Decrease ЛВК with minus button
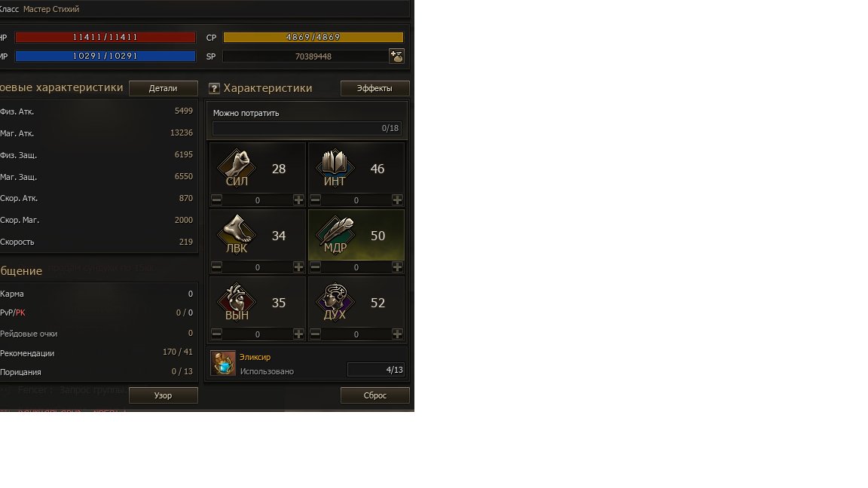 (216, 267)
